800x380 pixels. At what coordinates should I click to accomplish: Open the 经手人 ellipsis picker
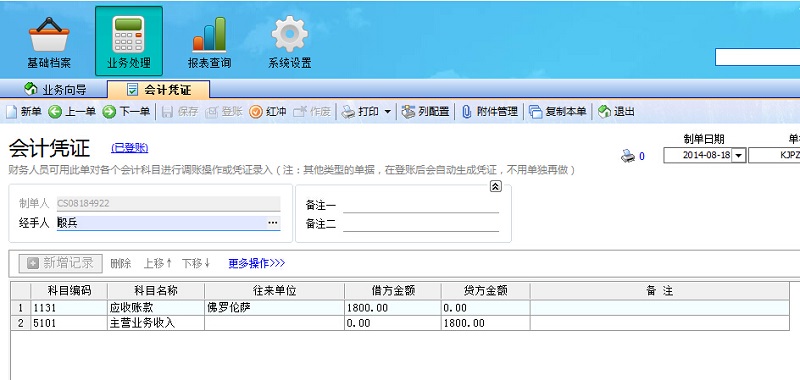pos(273,223)
